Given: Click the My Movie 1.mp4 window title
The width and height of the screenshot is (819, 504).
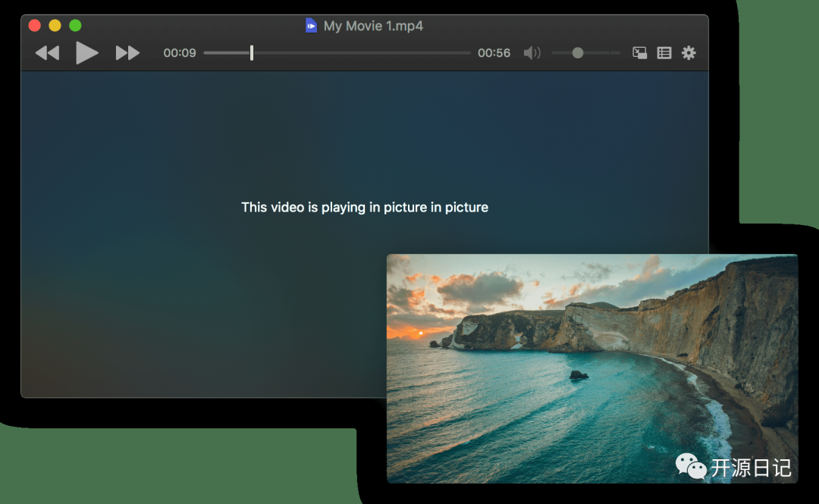Looking at the screenshot, I should (373, 26).
